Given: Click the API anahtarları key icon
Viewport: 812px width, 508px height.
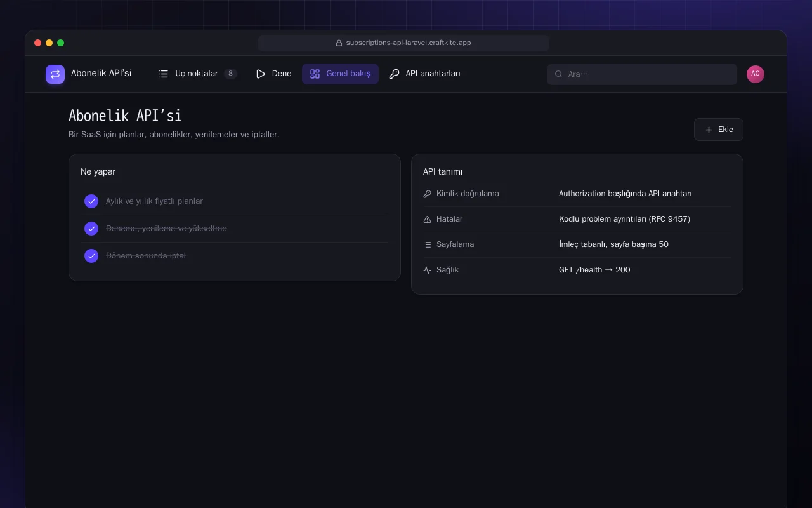Looking at the screenshot, I should pos(394,74).
